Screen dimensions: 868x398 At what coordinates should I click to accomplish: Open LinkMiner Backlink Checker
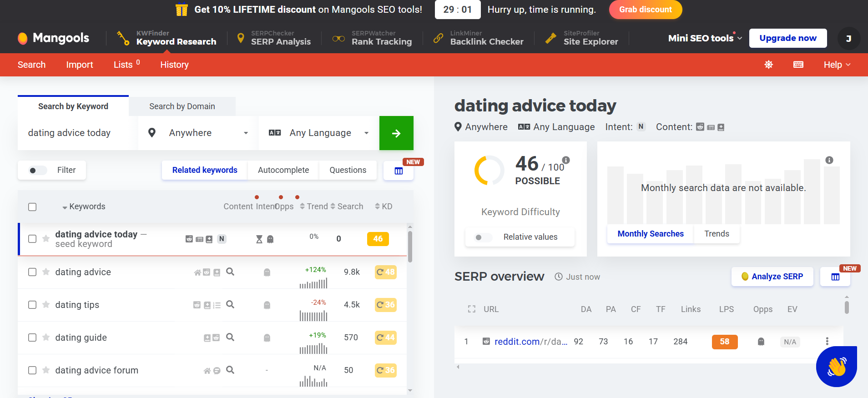click(478, 38)
